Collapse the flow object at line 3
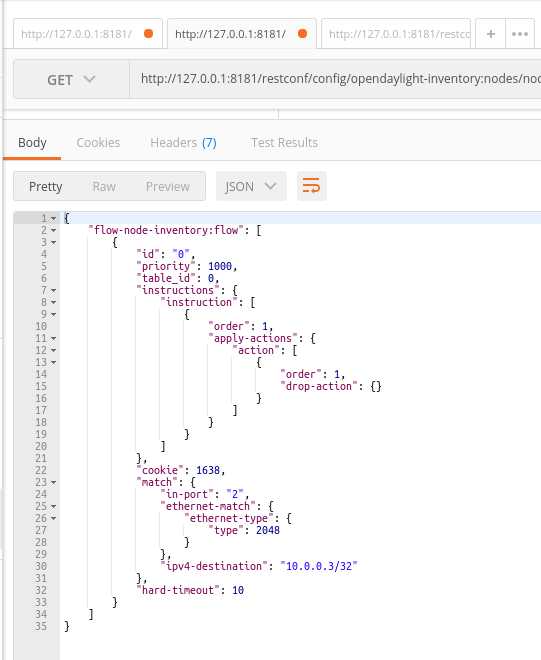Screen dimensions: 541x660 [53, 242]
